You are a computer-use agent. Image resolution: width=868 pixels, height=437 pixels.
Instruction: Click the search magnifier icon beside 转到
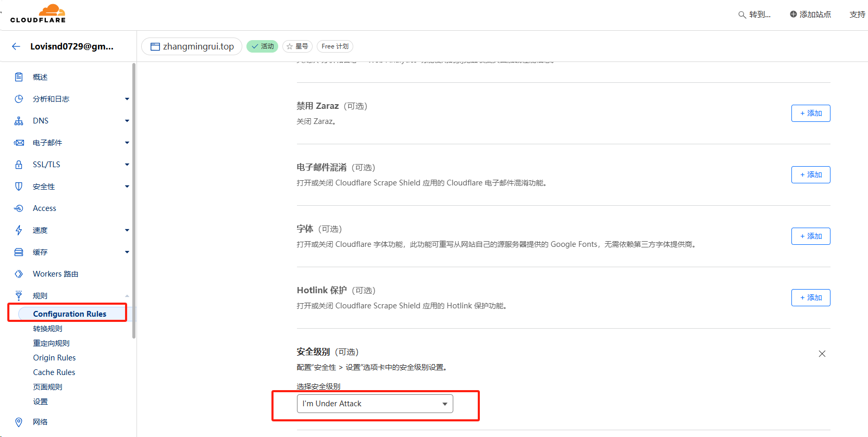(742, 15)
